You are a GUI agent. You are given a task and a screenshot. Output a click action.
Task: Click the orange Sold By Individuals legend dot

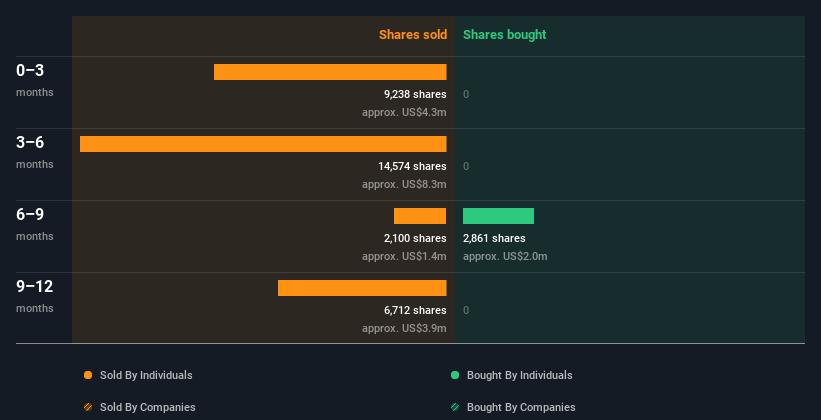point(88,375)
